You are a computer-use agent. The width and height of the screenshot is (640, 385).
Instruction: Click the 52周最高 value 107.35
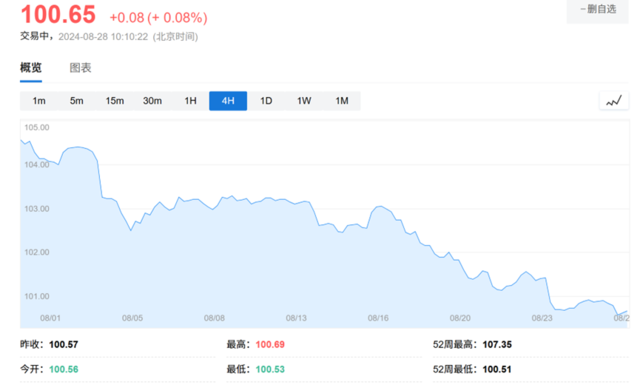click(497, 345)
